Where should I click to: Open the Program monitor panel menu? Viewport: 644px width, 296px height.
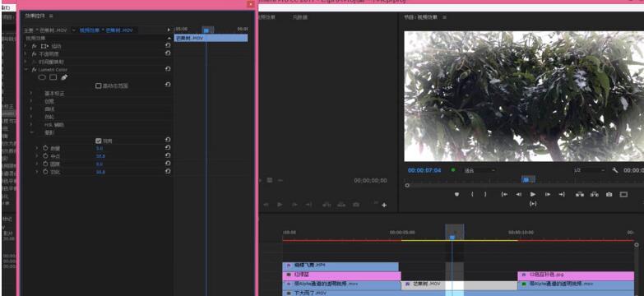(x=444, y=17)
